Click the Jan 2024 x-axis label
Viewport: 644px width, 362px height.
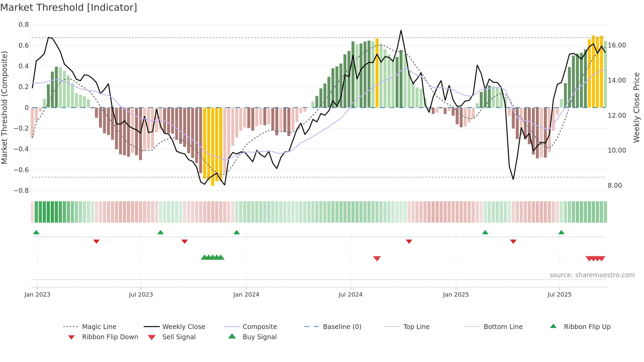246,294
